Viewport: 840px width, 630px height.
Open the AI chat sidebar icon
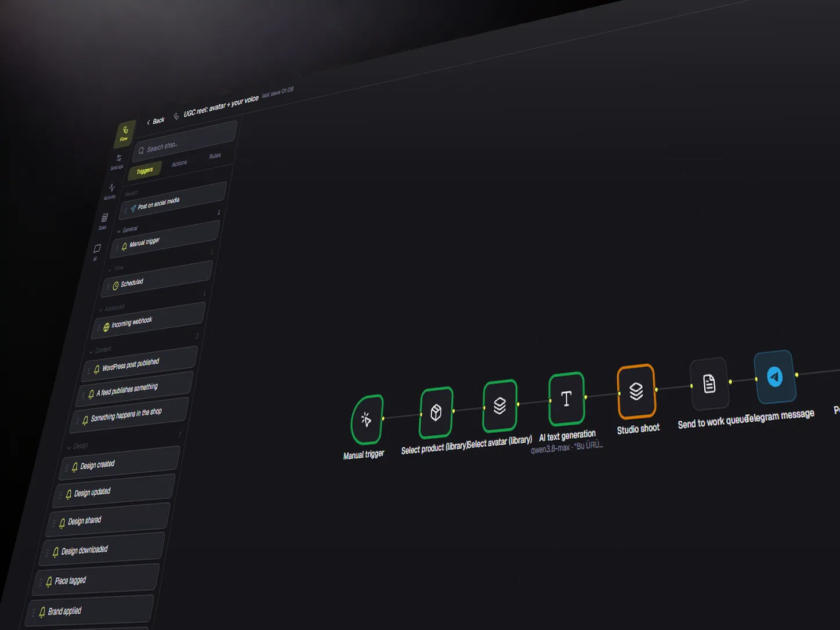pyautogui.click(x=96, y=252)
